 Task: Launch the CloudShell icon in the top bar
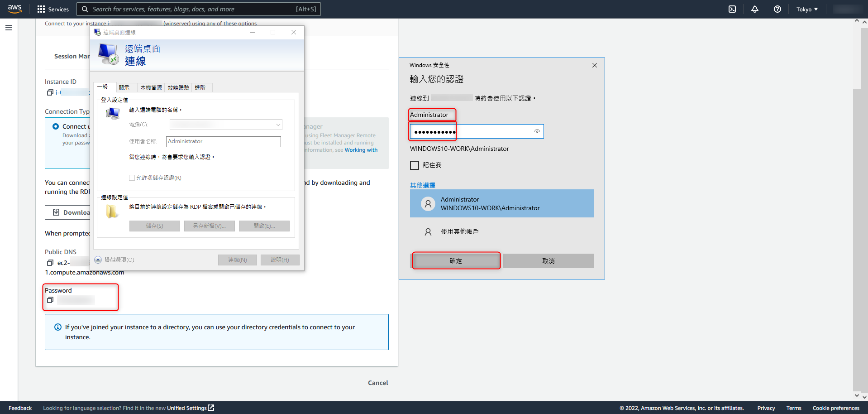[x=732, y=9]
